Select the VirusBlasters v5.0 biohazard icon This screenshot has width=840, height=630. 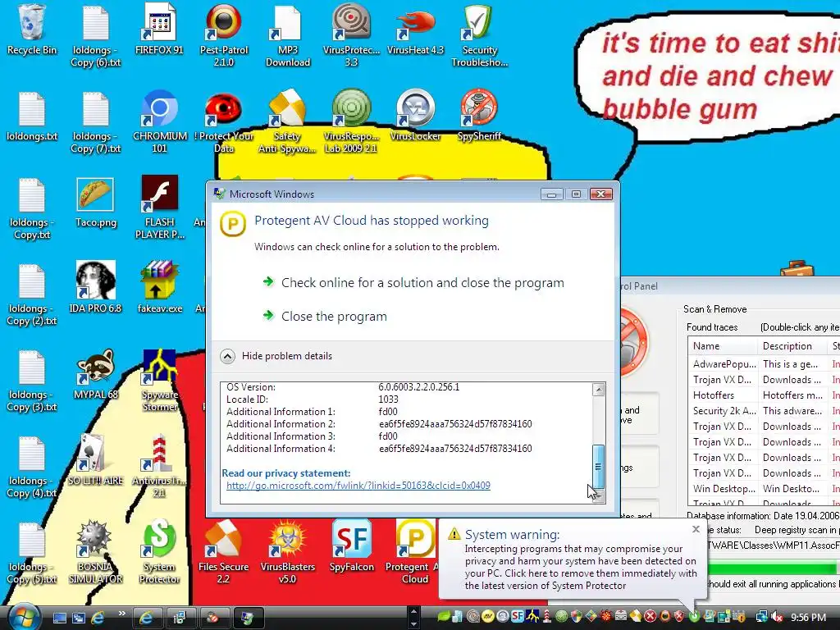click(x=288, y=552)
